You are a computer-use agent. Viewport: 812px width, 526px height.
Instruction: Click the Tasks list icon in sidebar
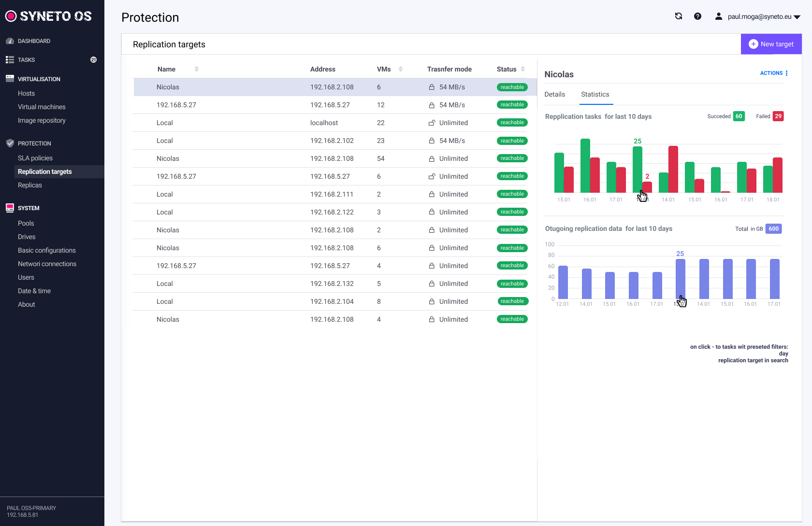coord(10,60)
